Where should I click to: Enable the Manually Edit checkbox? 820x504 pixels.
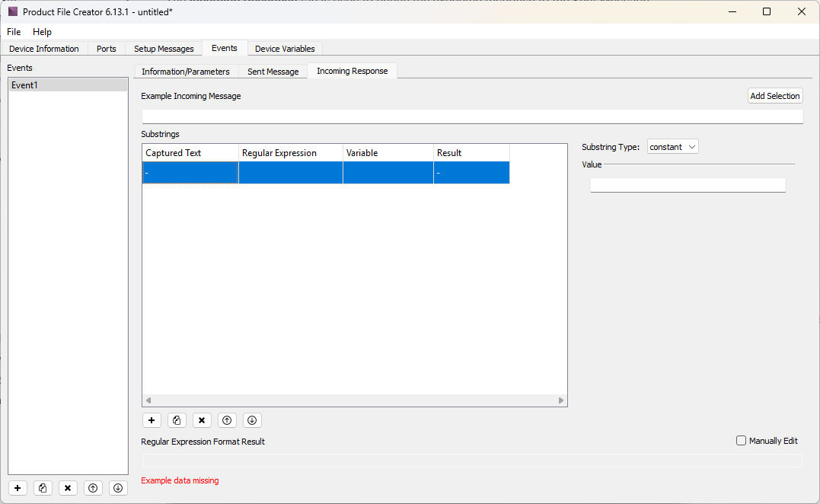(x=741, y=441)
